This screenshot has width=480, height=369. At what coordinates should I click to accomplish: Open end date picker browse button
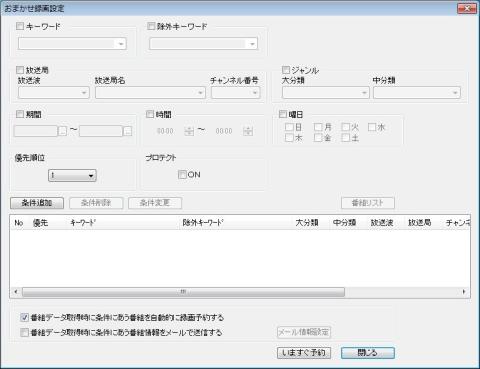click(128, 131)
